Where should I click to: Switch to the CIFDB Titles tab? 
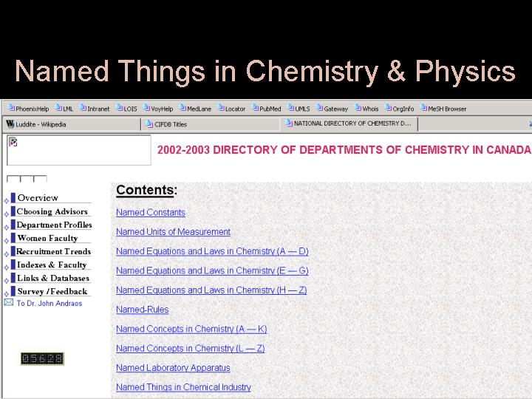point(170,124)
